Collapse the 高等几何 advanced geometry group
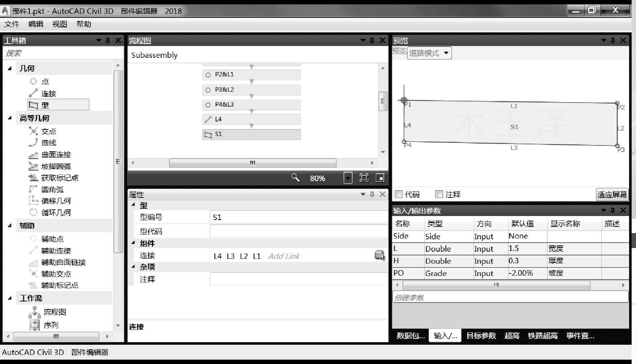636x364 pixels. click(x=10, y=118)
